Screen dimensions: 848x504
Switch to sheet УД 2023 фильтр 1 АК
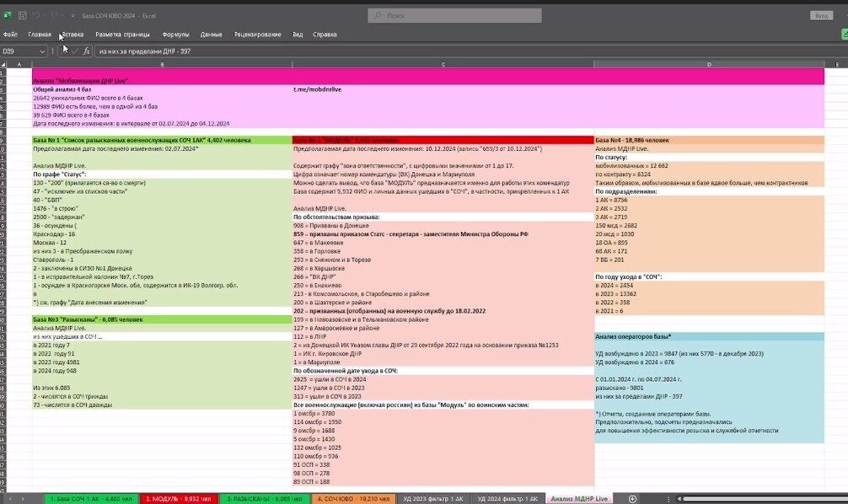tap(434, 498)
